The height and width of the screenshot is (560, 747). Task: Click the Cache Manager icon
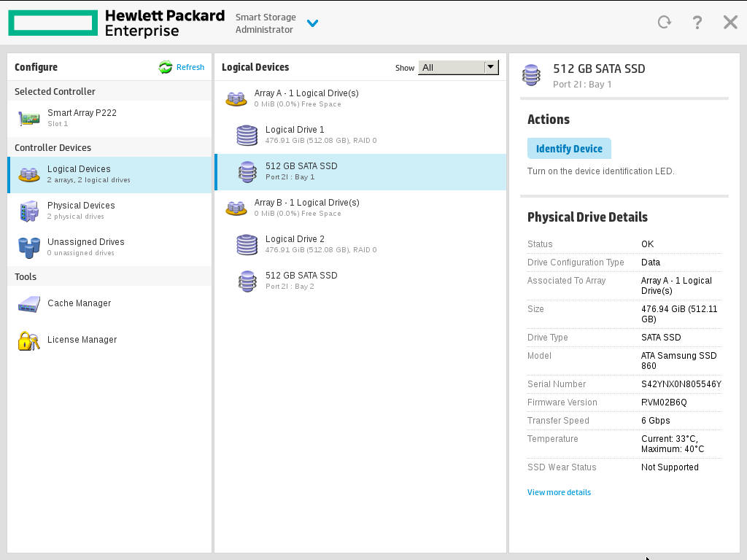click(x=29, y=304)
